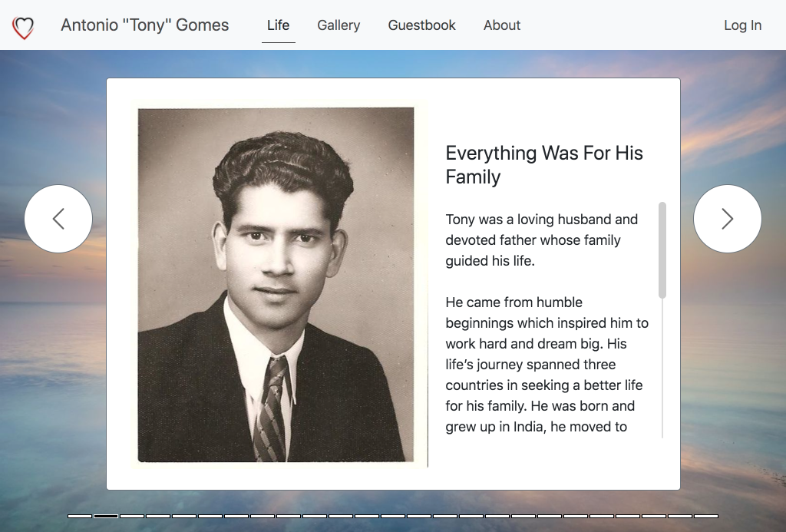Jump to the last slide indicator bar
The width and height of the screenshot is (786, 532).
[x=706, y=516]
